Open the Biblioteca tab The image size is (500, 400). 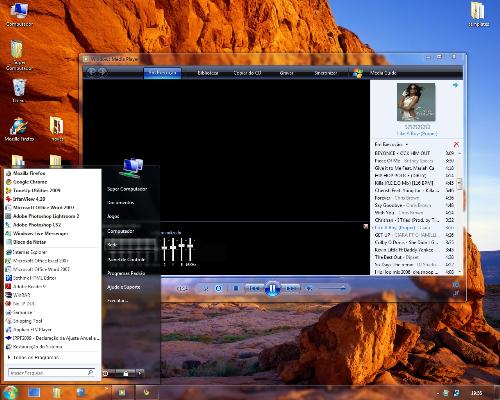(207, 73)
